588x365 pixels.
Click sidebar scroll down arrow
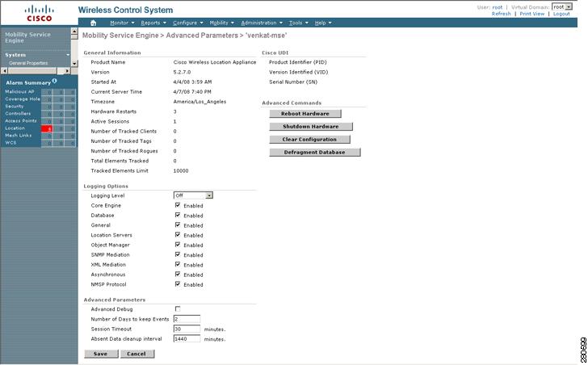click(73, 63)
